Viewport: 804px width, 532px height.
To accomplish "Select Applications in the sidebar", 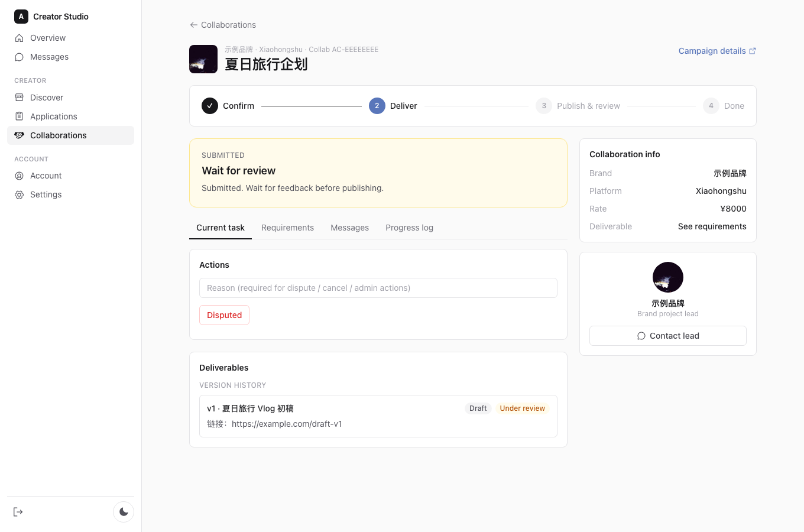I will tap(70, 116).
